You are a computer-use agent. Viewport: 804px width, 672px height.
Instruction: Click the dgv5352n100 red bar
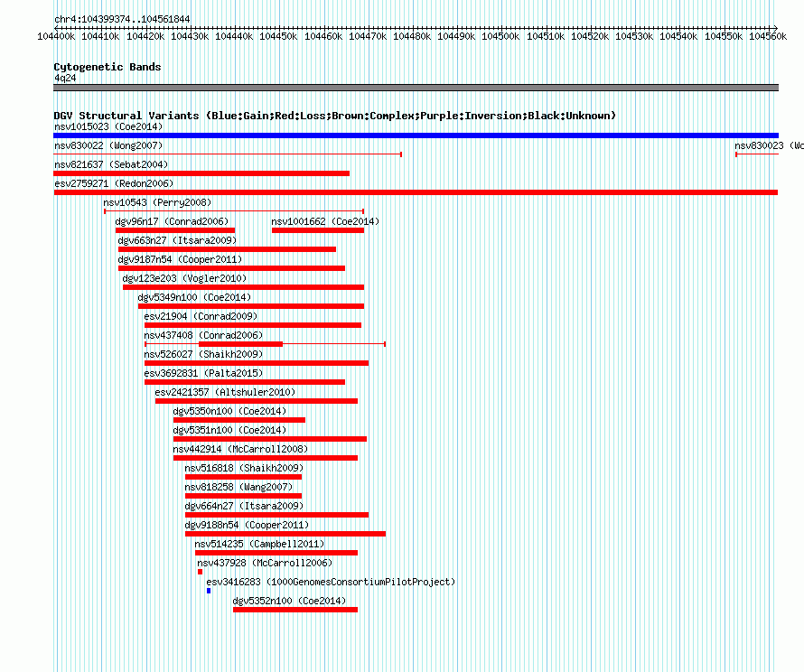click(x=295, y=610)
